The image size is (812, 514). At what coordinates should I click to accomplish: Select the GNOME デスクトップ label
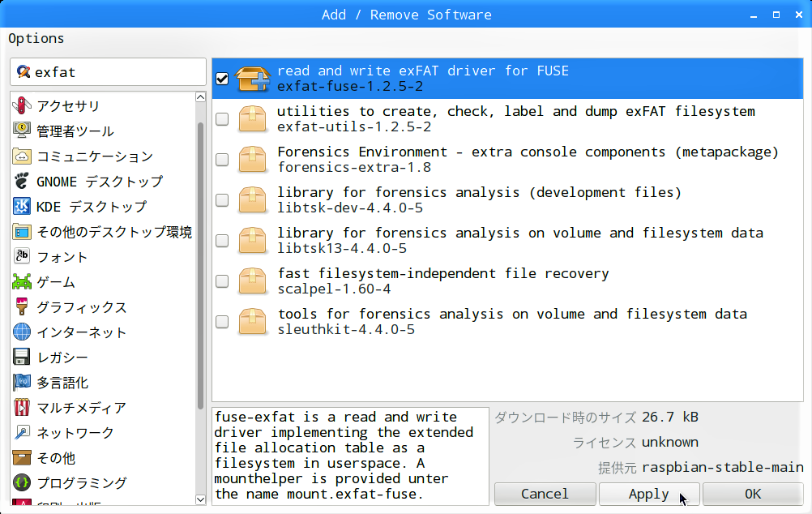[x=100, y=182]
